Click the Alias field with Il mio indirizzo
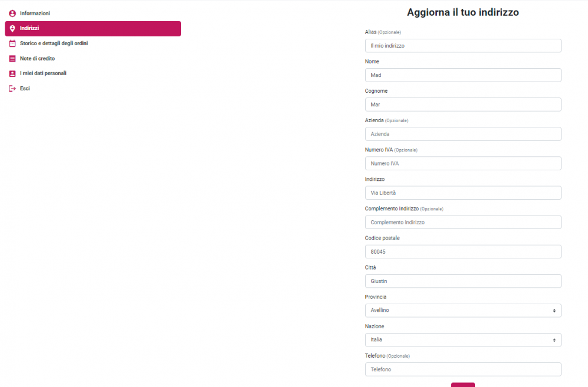Viewport: 588px width, 387px height. (x=463, y=46)
